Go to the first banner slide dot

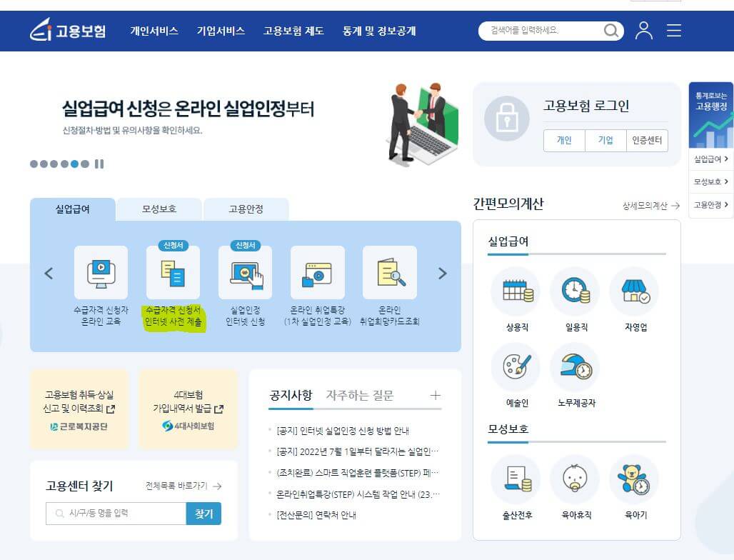pyautogui.click(x=34, y=164)
